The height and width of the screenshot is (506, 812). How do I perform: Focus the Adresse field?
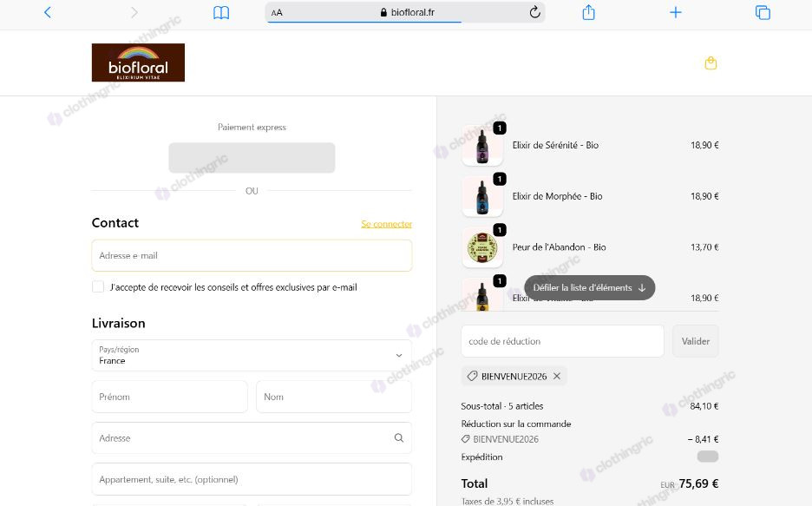pyautogui.click(x=252, y=438)
